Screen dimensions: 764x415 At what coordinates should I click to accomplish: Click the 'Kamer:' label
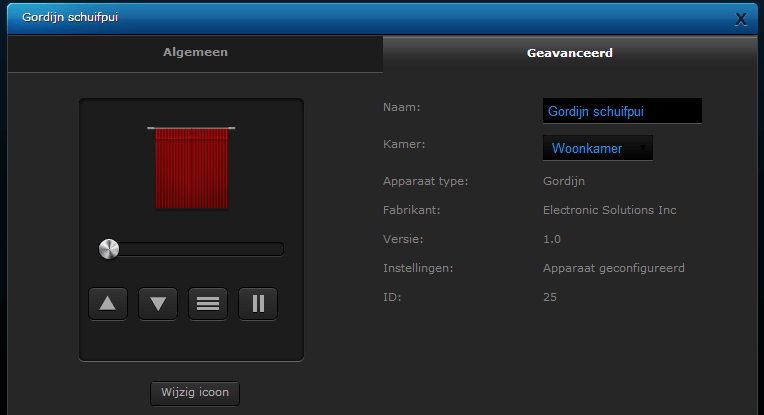click(x=404, y=144)
